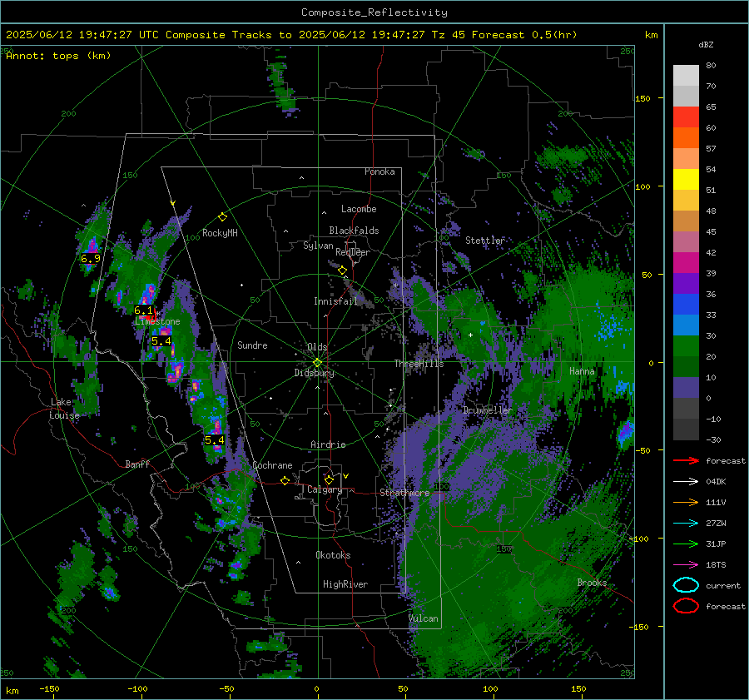Click the 04DK legend label
The width and height of the screenshot is (749, 700).
coord(716,482)
